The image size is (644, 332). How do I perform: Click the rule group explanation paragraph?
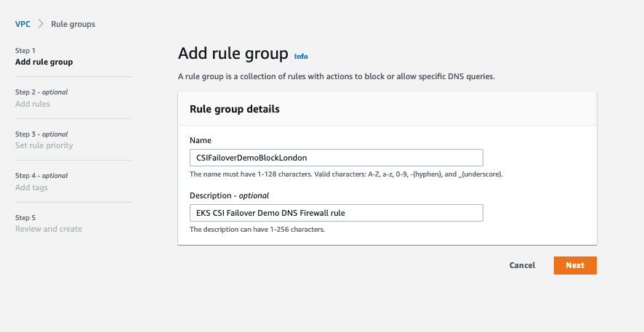click(x=337, y=76)
